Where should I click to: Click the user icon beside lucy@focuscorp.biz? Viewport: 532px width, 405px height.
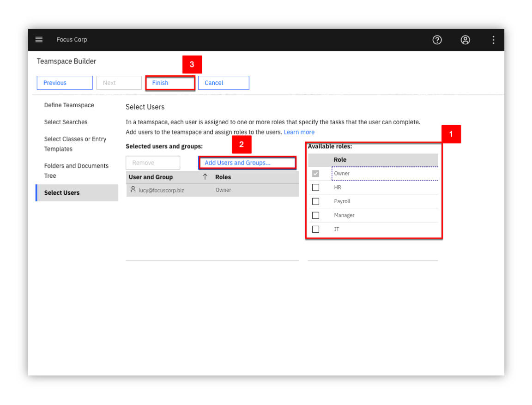click(133, 189)
